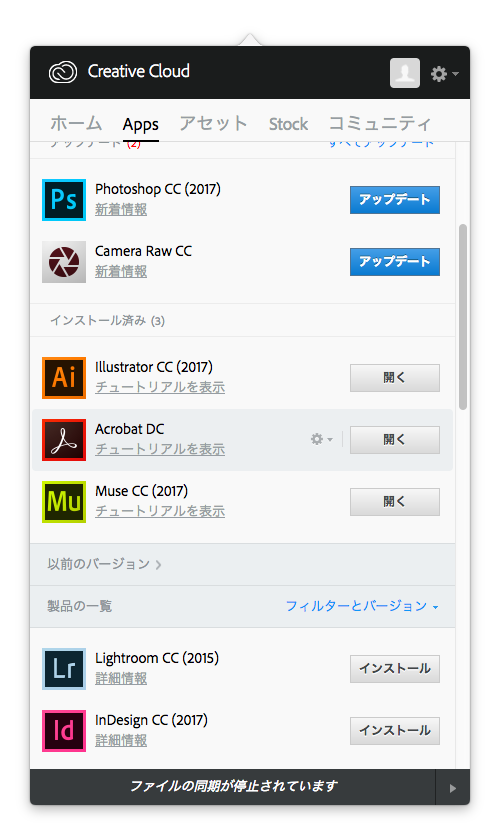The width and height of the screenshot is (500, 839).
Task: Click the 製品の一覧 header
Action: (80, 606)
